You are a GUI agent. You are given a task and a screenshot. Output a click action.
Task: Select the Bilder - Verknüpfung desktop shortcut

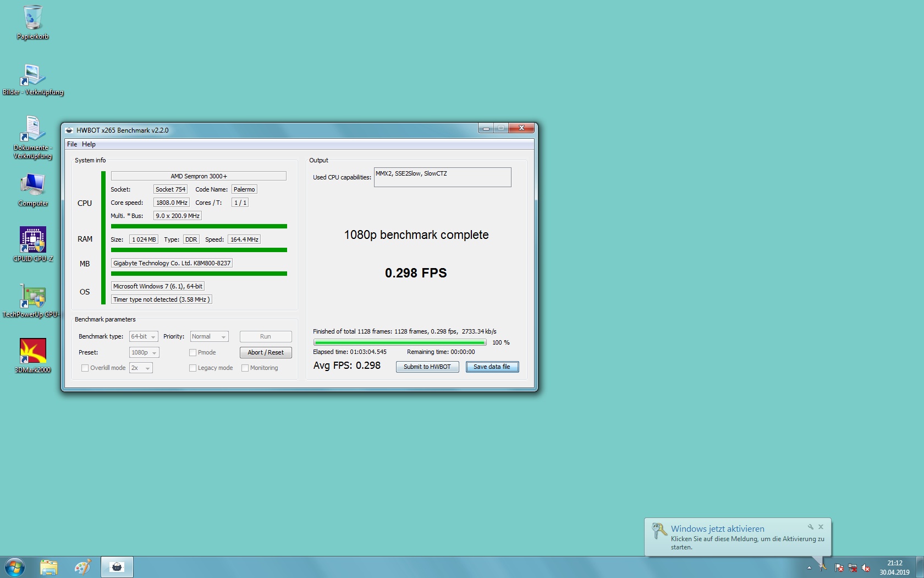click(32, 79)
